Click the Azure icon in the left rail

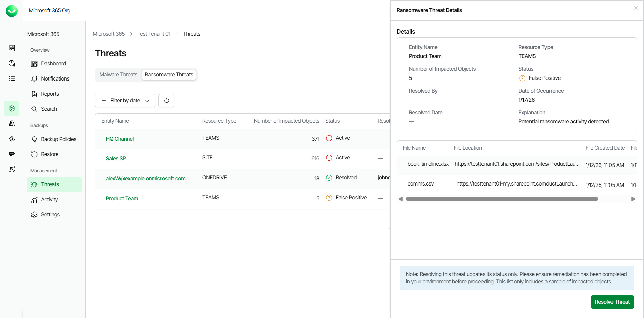(12, 124)
